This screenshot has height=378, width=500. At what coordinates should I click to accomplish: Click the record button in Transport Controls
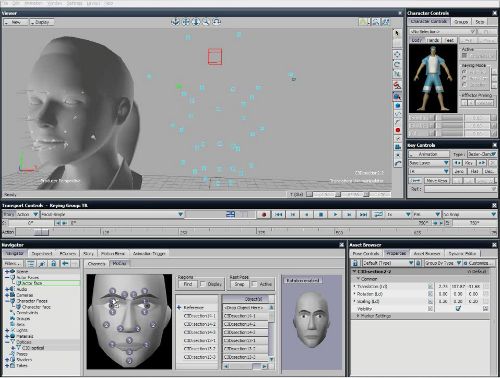[264, 214]
